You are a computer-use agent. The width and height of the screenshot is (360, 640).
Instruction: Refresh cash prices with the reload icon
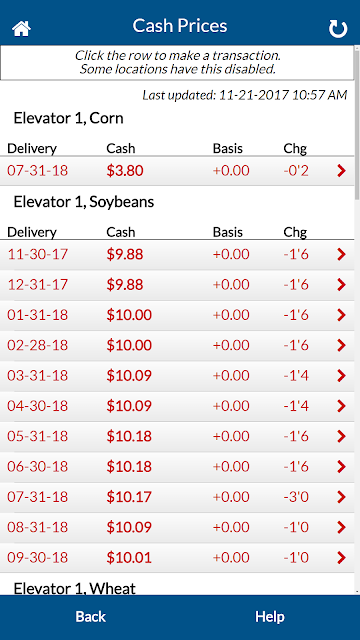[338, 29]
